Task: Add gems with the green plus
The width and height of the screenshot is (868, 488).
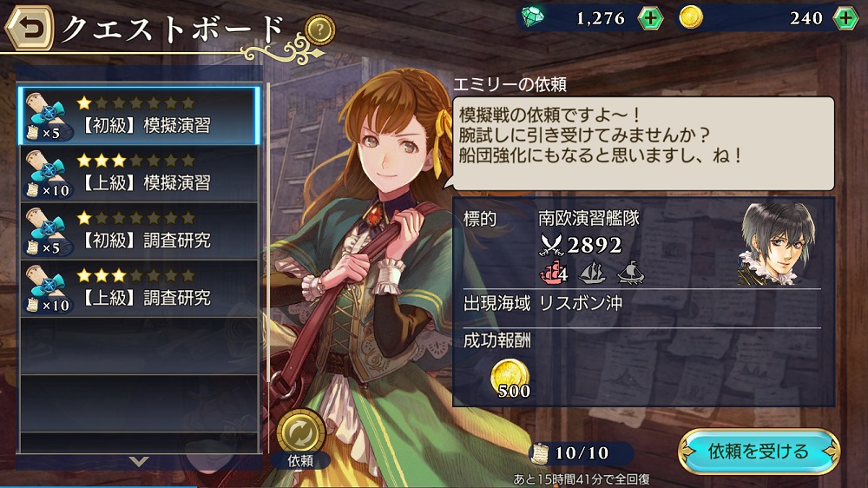Action: click(x=650, y=18)
